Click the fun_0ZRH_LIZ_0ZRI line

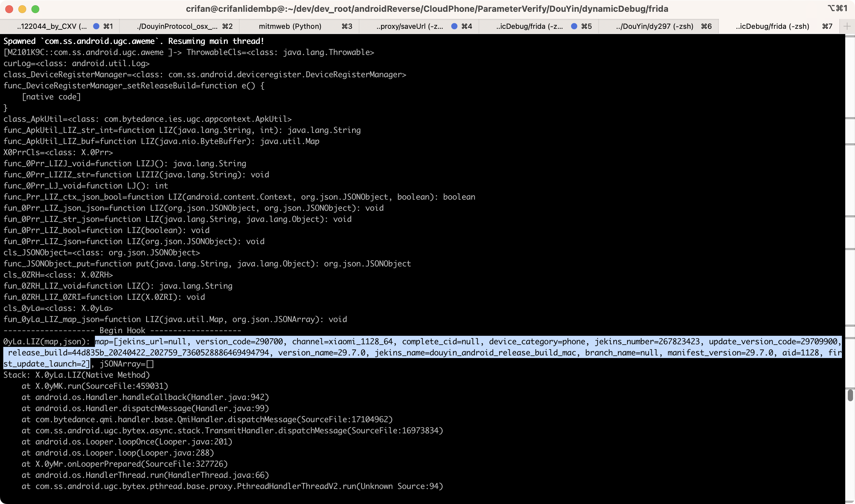(x=104, y=297)
